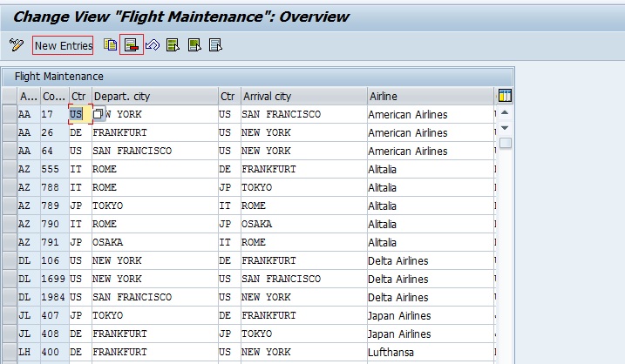The image size is (625, 364).
Task: Click the Undo Change arrow icon
Action: pyautogui.click(x=153, y=45)
